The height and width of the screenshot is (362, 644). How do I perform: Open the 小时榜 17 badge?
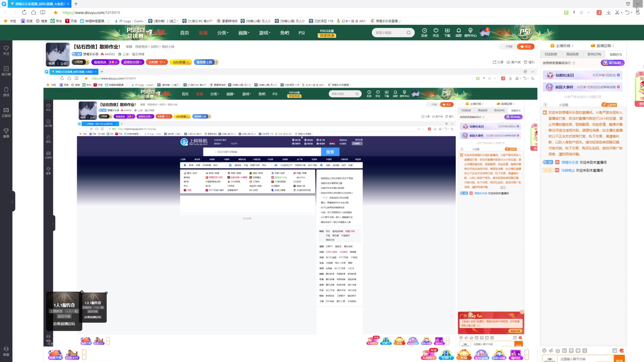pyautogui.click(x=157, y=62)
